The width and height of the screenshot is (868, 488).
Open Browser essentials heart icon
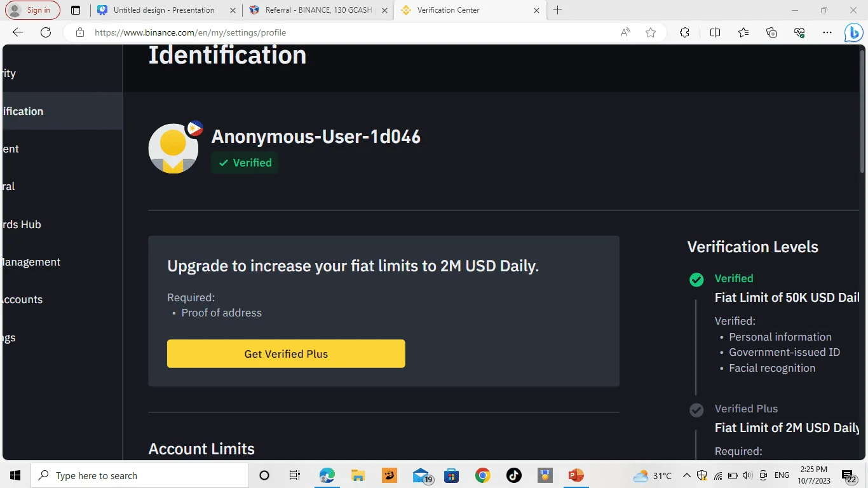pyautogui.click(x=799, y=32)
